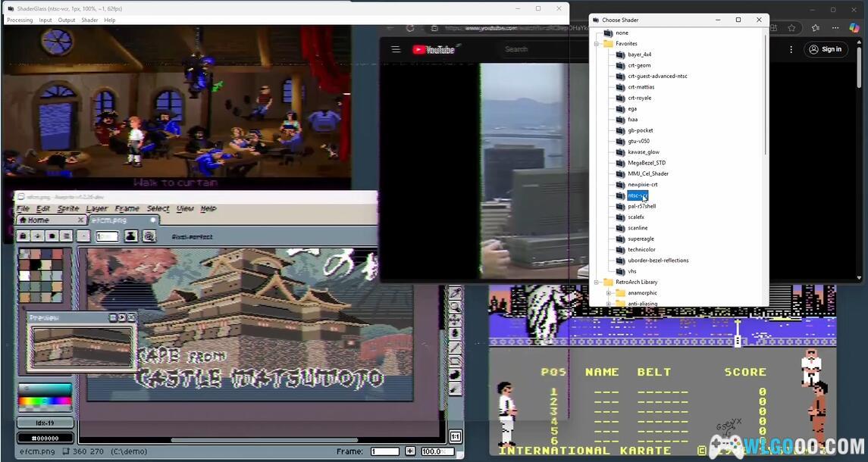Click the Copilot icon in Edge
The height and width of the screenshot is (462, 868).
click(854, 28)
